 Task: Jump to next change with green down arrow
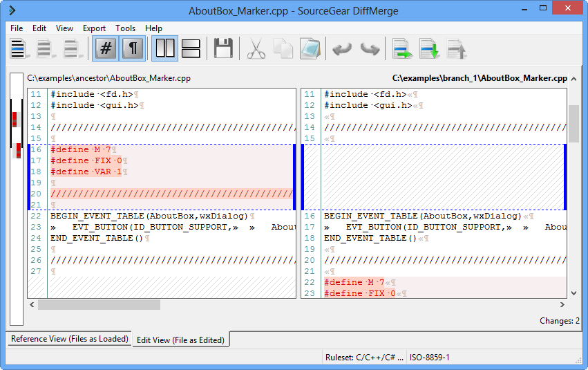(429, 49)
